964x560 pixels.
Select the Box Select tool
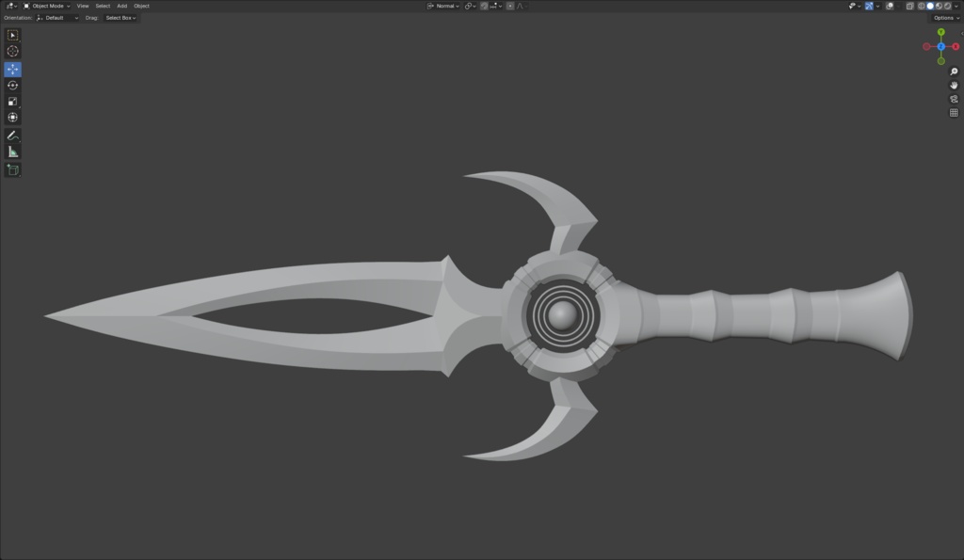tap(12, 34)
